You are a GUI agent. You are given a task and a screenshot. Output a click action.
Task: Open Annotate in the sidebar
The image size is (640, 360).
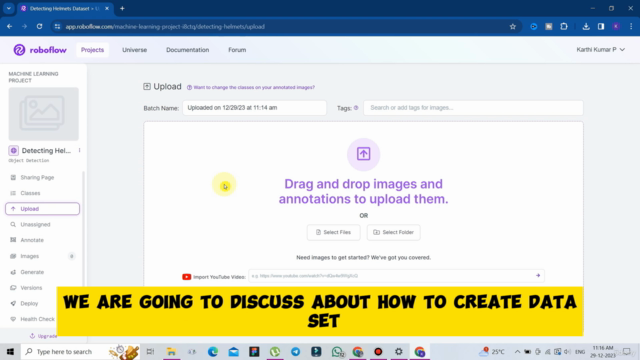pyautogui.click(x=32, y=240)
